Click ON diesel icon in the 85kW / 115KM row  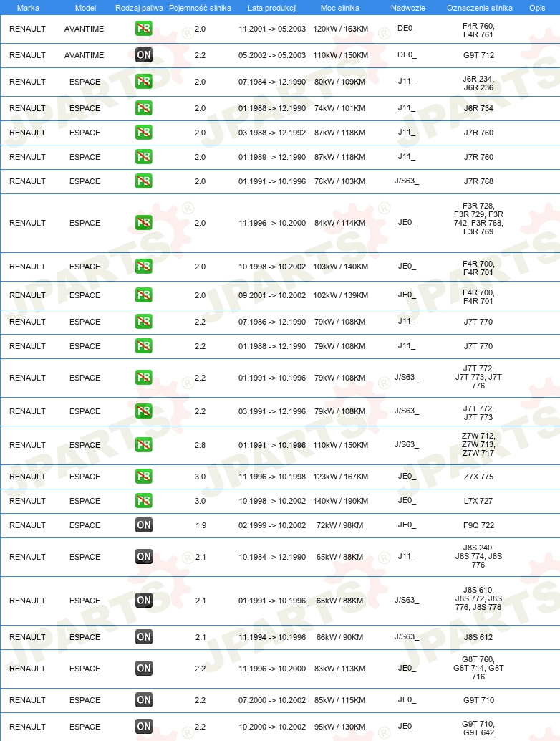(x=143, y=700)
